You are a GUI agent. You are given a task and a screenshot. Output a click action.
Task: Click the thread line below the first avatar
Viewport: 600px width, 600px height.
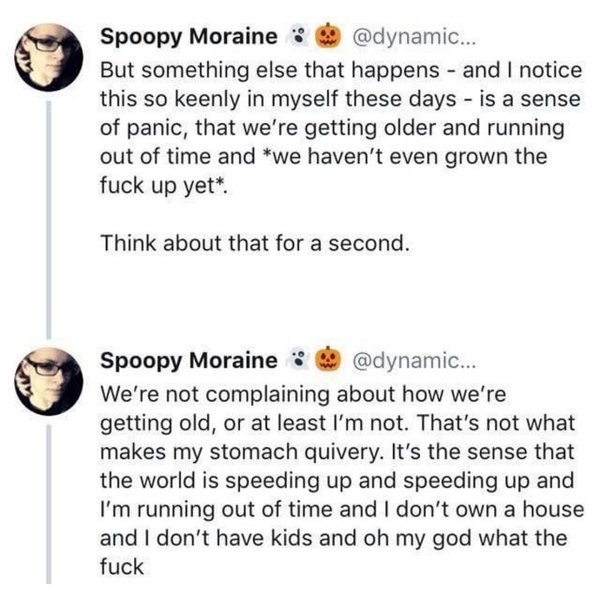pos(48,210)
